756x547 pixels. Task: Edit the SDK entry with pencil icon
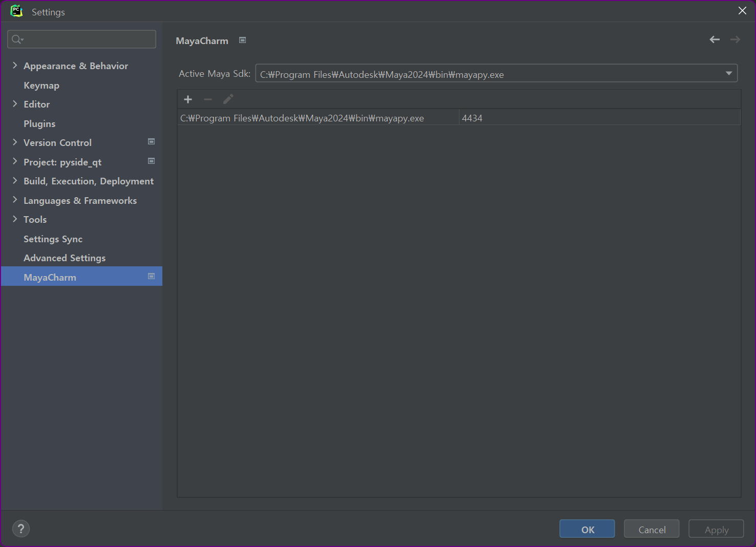tap(228, 99)
